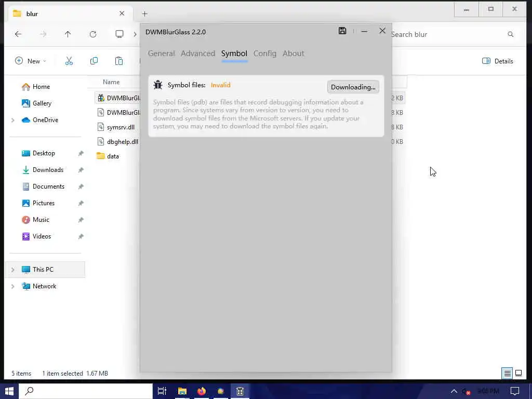
Task: Sort files by the Name column
Action: coord(111,82)
